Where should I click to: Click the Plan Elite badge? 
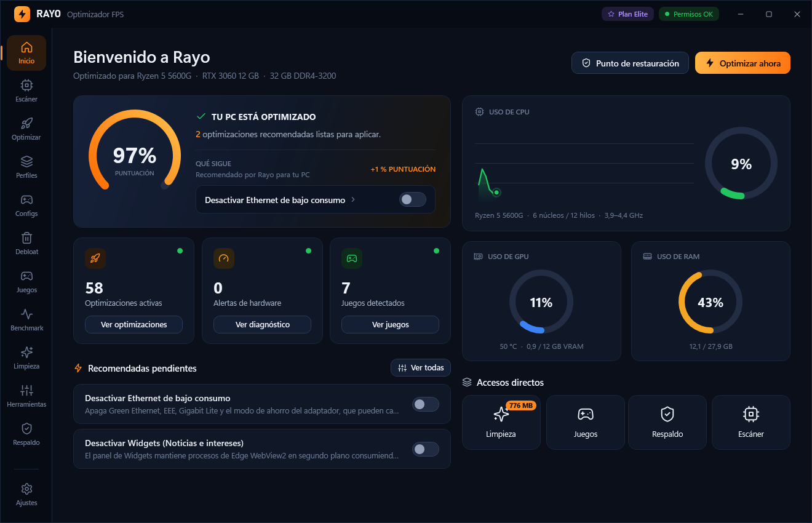[x=627, y=14]
